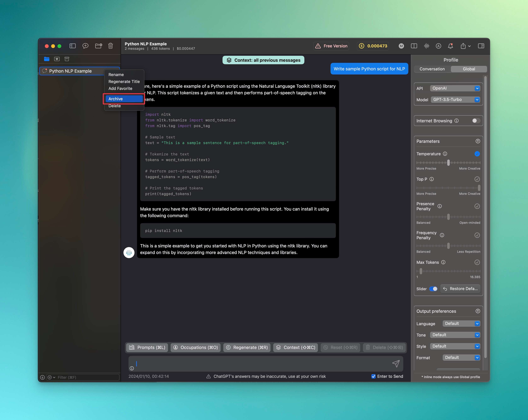
Task: Click the info icon in input box
Action: click(x=132, y=368)
